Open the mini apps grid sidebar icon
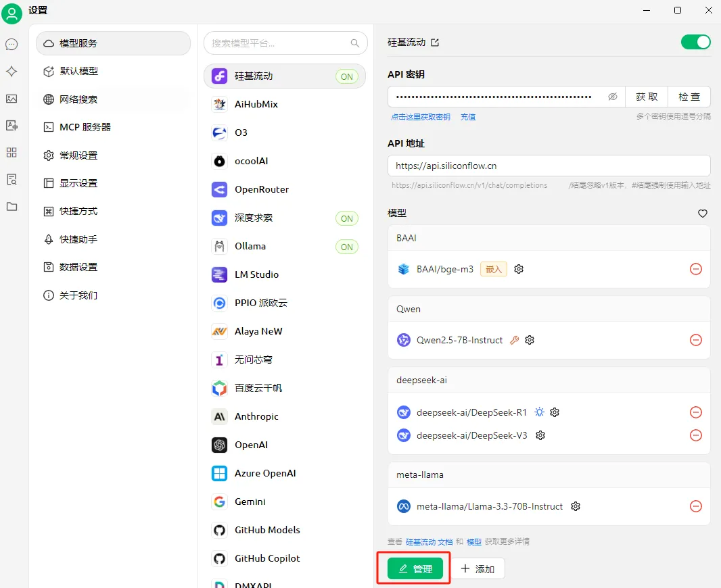Image resolution: width=721 pixels, height=588 pixels. pyautogui.click(x=11, y=153)
